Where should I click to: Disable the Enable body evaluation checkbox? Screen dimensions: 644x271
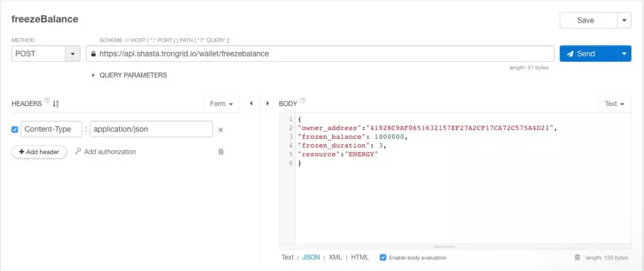(x=383, y=257)
